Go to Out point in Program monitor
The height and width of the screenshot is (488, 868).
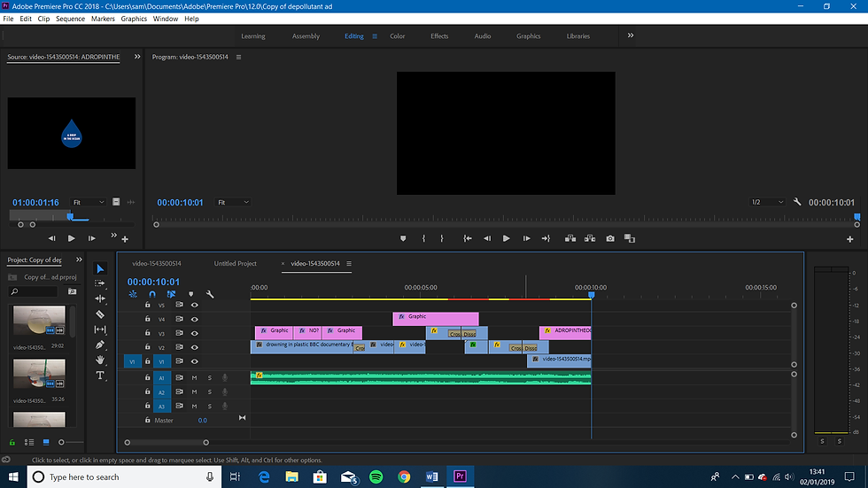tap(546, 238)
